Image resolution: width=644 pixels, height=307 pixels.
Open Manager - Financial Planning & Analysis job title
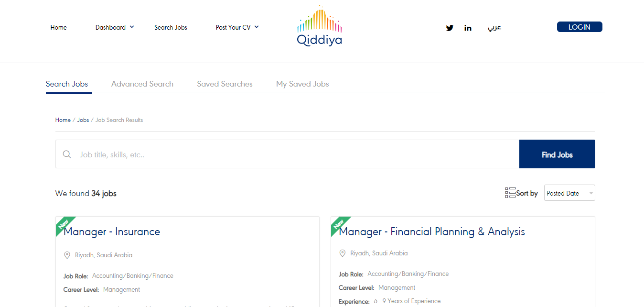(432, 232)
